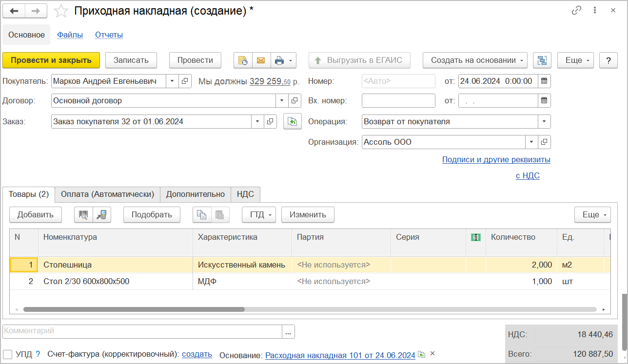Open Подписи и другие реквизиты link
This screenshot has width=628, height=364.
(496, 159)
